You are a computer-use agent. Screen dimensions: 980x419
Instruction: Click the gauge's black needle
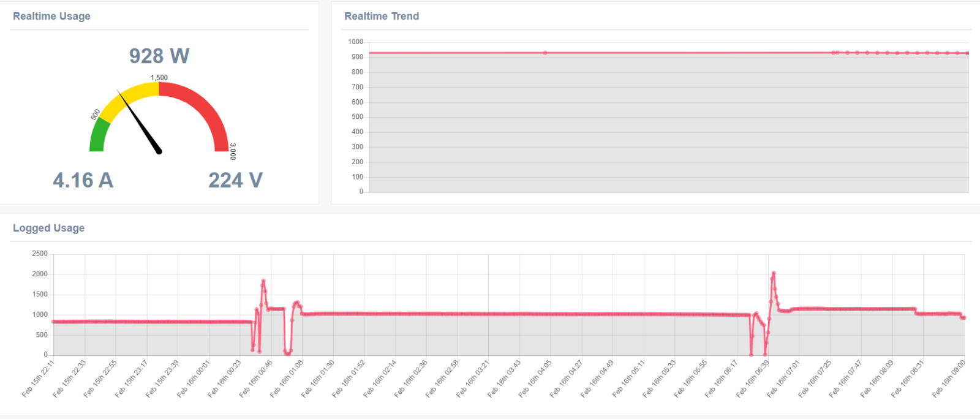(139, 121)
